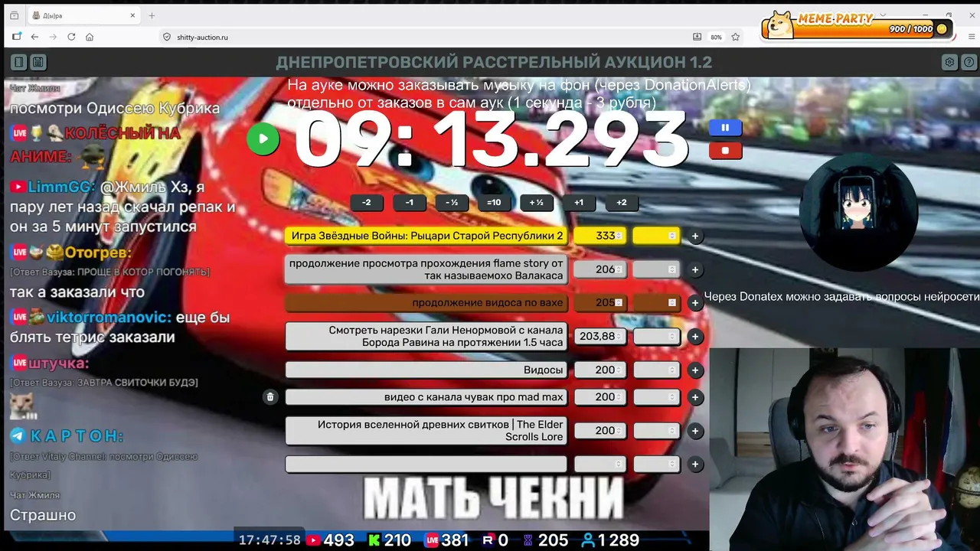Select the 'Д(ы)ра' browser tab
Image resolution: width=980 pixels, height=551 pixels.
pyautogui.click(x=83, y=15)
